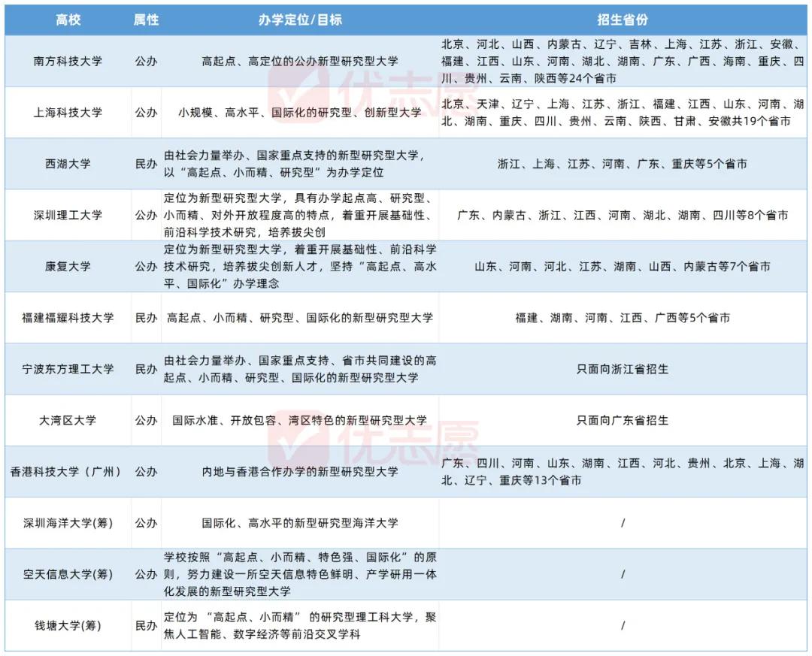Select the 办学定位/目标 column header
The image size is (812, 656).
pyautogui.click(x=300, y=20)
